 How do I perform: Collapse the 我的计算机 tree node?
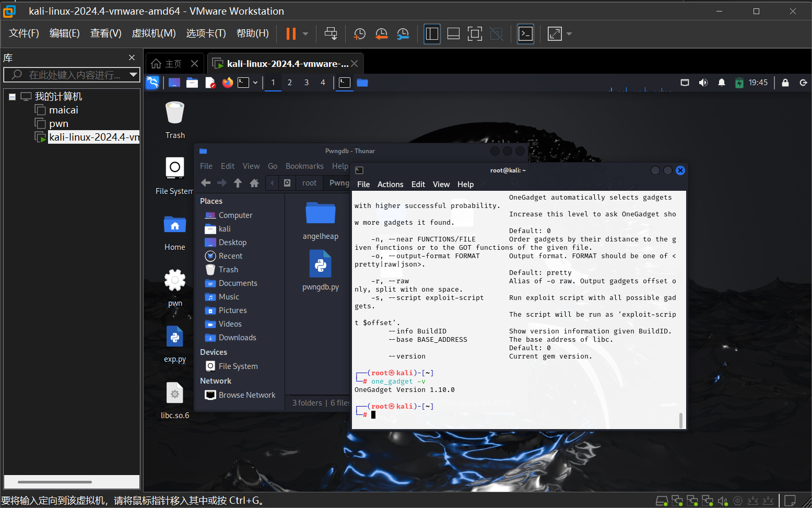pyautogui.click(x=12, y=97)
